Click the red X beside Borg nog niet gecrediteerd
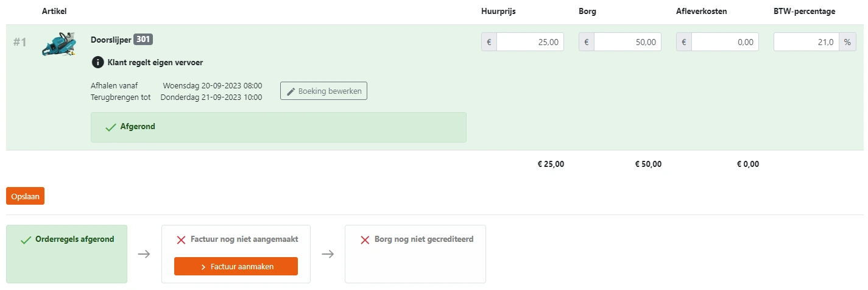Screen dimensions: 868x290 point(365,240)
